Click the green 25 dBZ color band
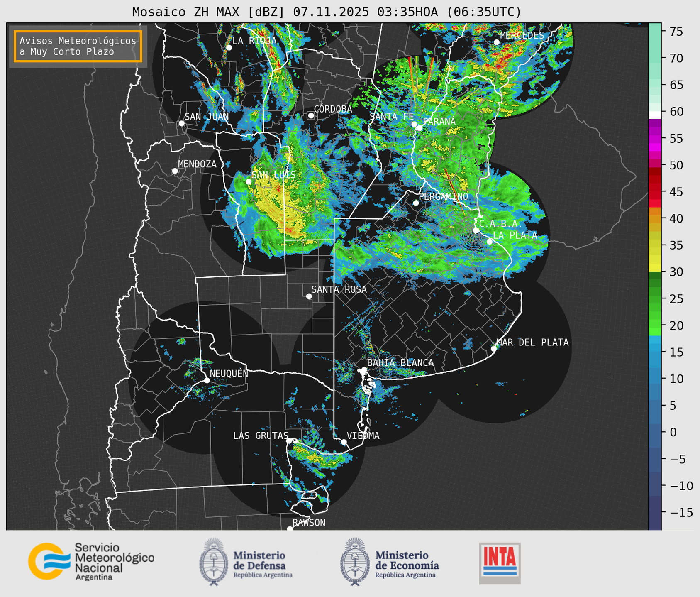 [655, 299]
